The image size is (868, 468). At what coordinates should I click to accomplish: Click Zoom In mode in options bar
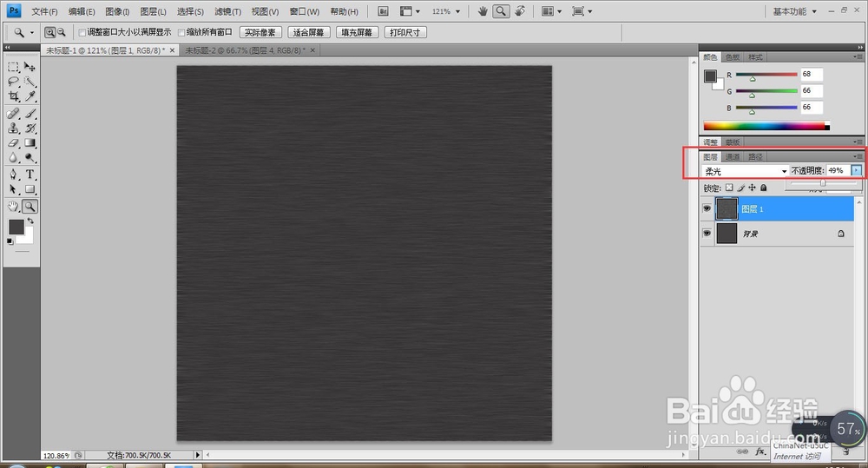[x=49, y=33]
